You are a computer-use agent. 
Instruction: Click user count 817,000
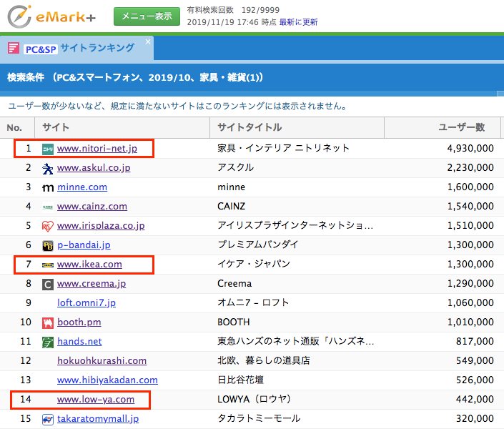pos(475,341)
